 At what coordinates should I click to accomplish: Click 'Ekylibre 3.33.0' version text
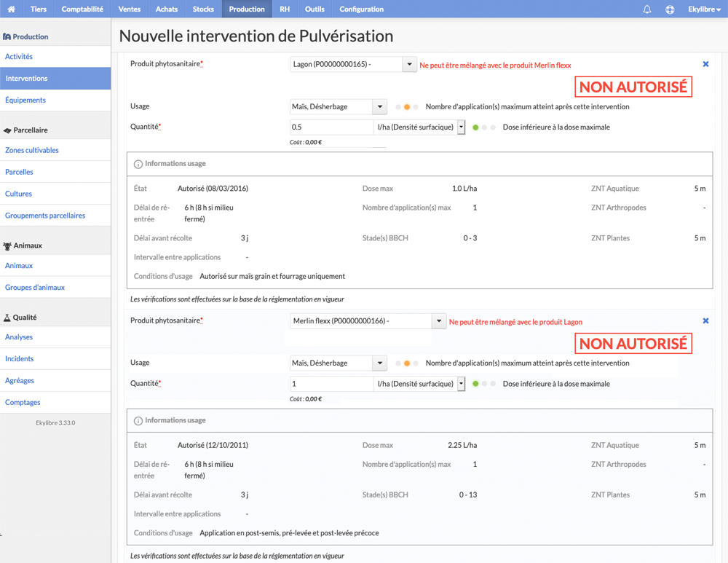(x=55, y=422)
